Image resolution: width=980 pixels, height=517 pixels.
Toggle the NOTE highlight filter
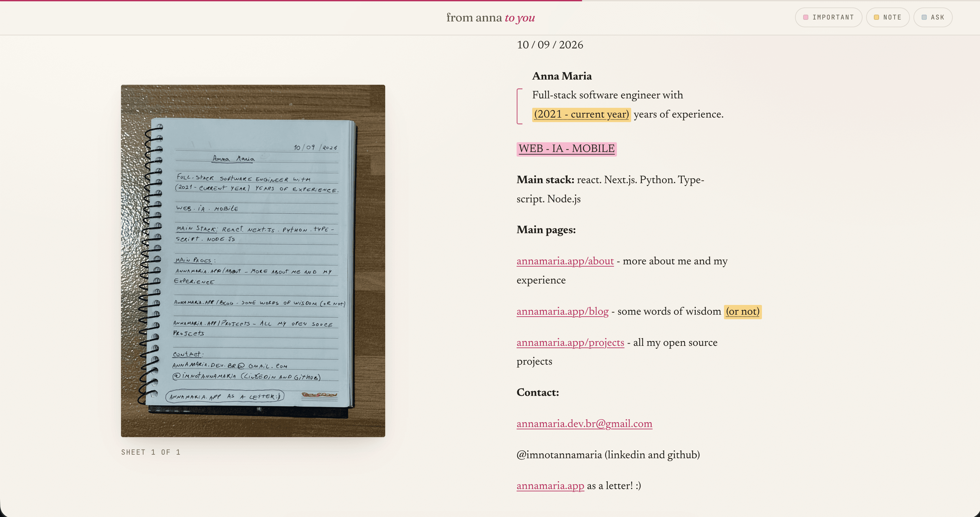pos(888,17)
